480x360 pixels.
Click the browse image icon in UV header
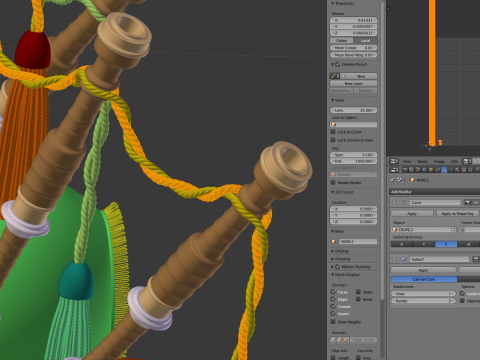pyautogui.click(x=466, y=161)
